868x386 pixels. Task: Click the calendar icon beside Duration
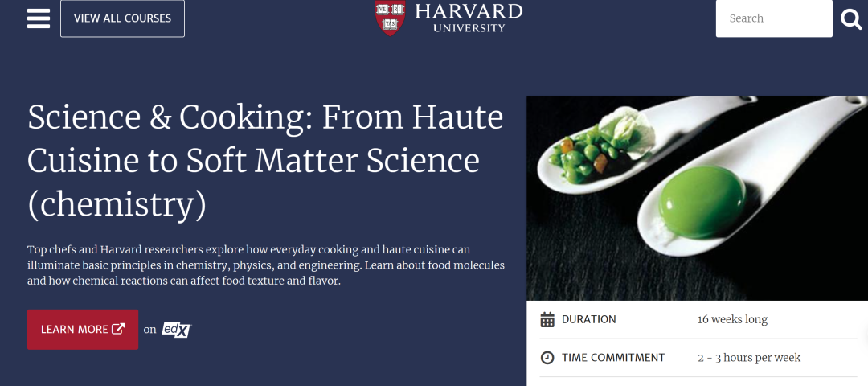pos(547,319)
